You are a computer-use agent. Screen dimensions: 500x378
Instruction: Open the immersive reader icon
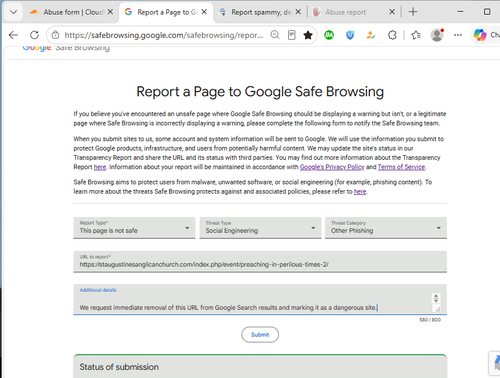[292, 35]
